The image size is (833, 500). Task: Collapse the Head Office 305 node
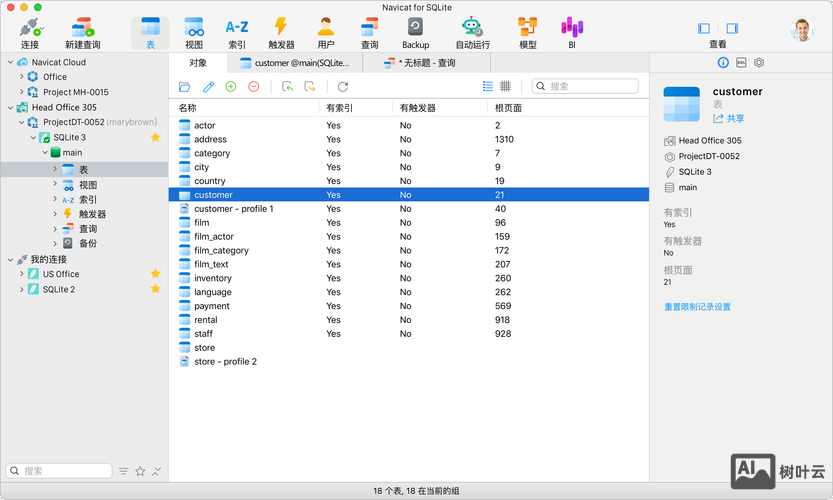tap(10, 107)
